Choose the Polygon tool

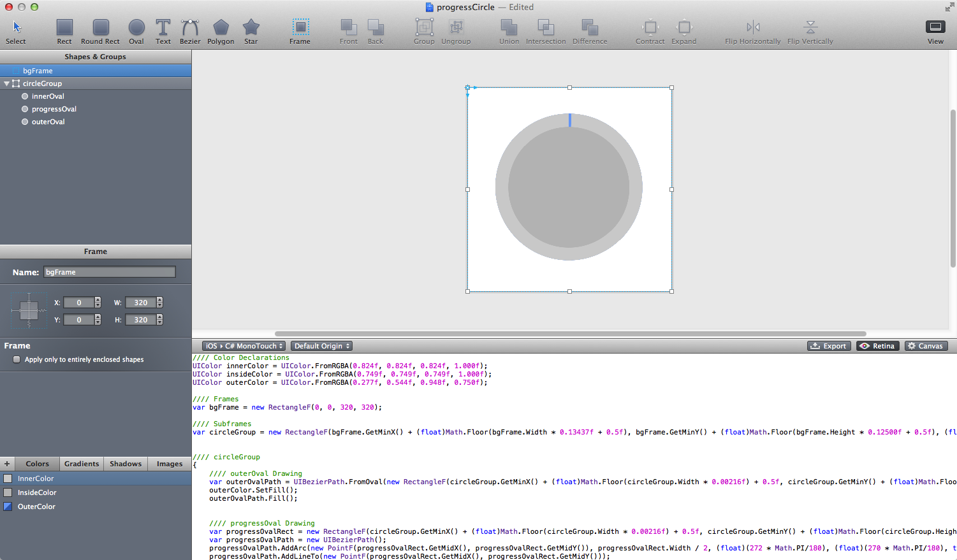pyautogui.click(x=221, y=32)
